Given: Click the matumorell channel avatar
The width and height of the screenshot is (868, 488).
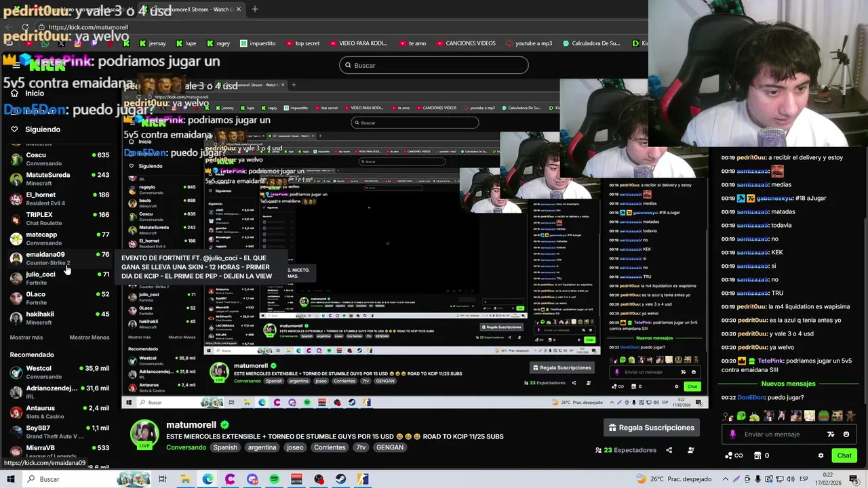Looking at the screenshot, I should [x=144, y=434].
